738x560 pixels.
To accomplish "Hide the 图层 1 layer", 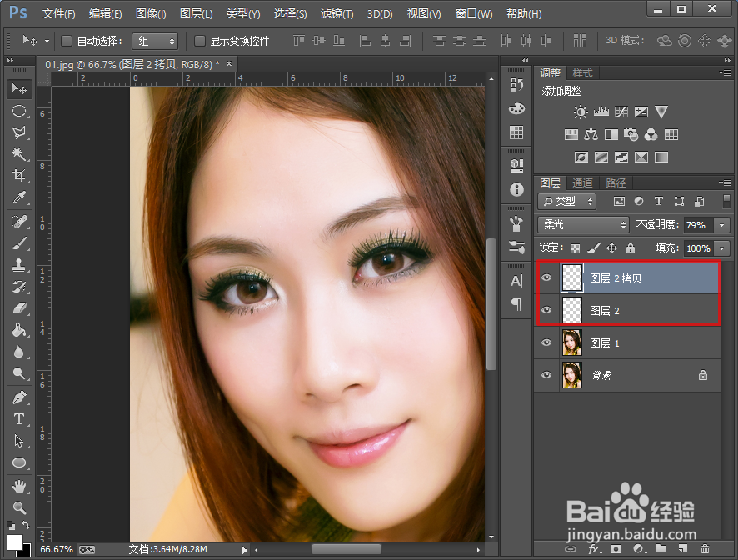I will [546, 342].
